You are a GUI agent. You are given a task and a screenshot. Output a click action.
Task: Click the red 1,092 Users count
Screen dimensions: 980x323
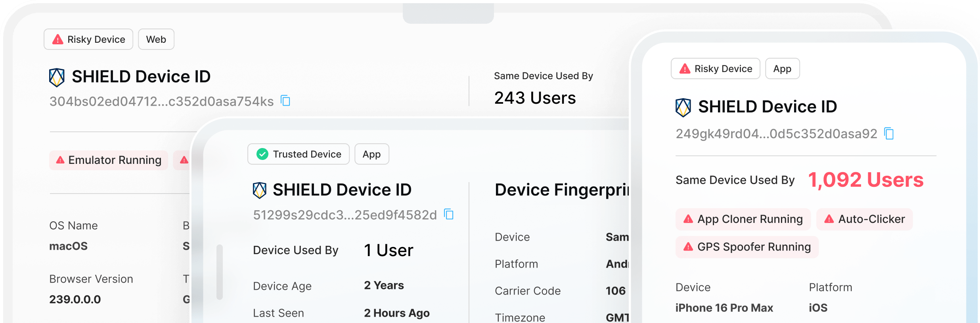[866, 180]
